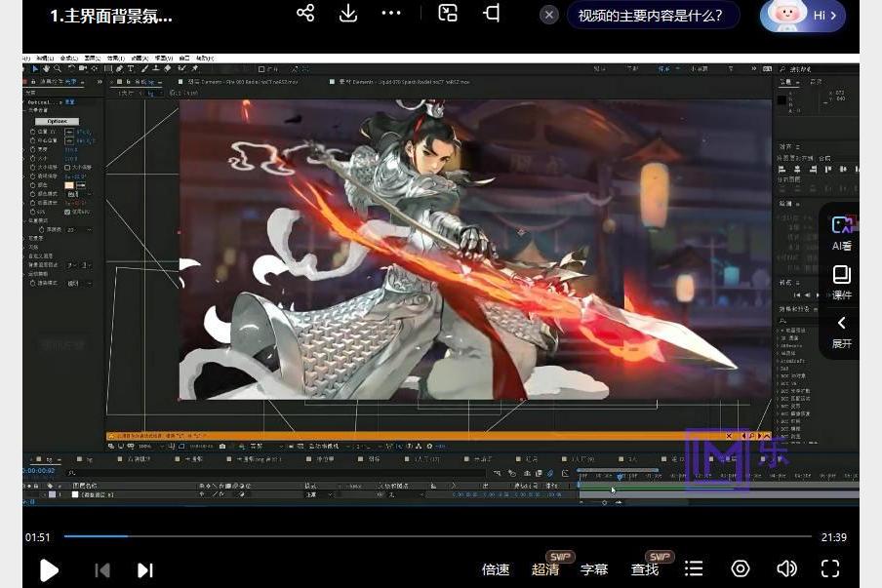The image size is (882, 588).
Task: Play the video
Action: pos(49,570)
